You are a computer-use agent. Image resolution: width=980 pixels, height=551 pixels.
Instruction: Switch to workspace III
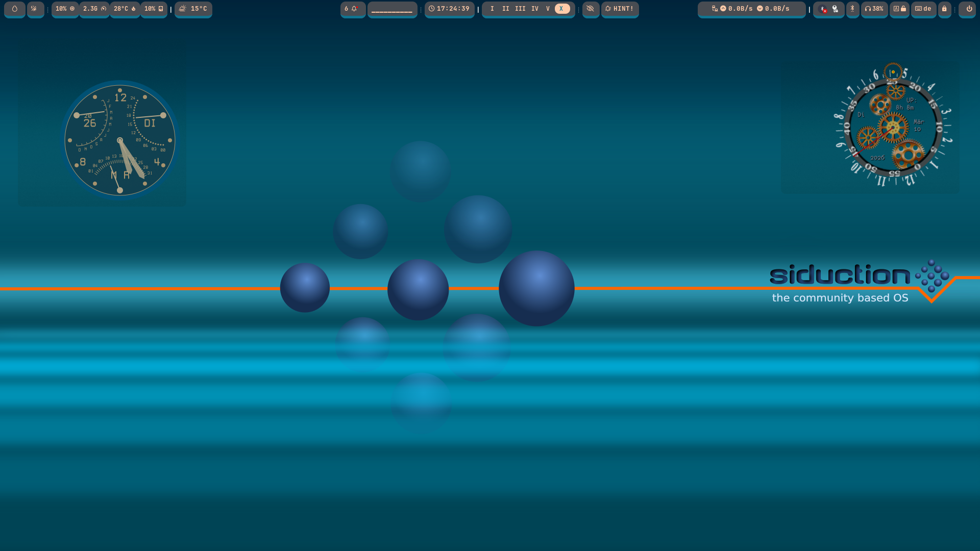[x=520, y=9]
